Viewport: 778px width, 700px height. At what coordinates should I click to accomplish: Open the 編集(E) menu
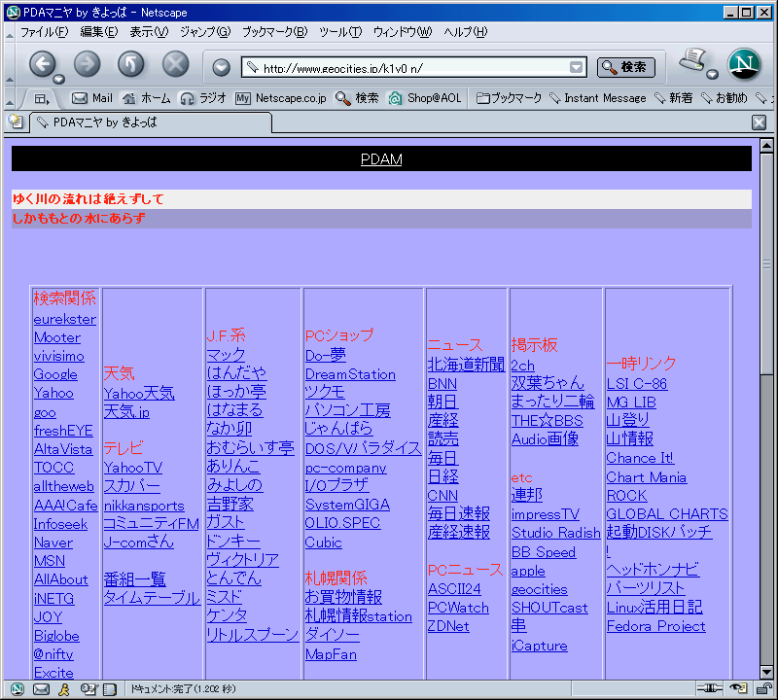pyautogui.click(x=99, y=32)
